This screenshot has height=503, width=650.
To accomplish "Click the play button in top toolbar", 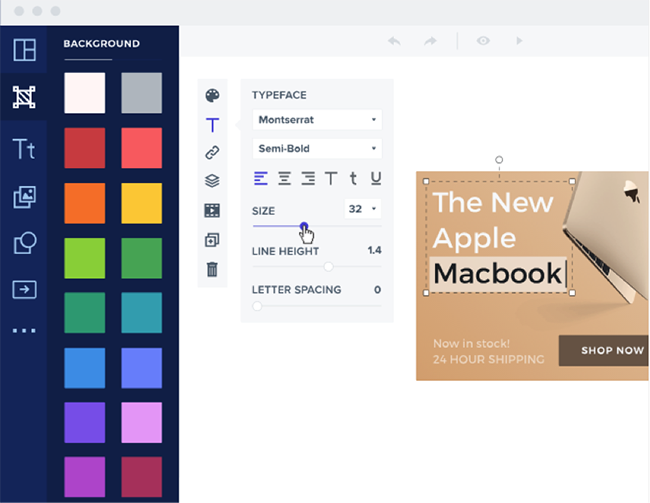I will [x=519, y=41].
